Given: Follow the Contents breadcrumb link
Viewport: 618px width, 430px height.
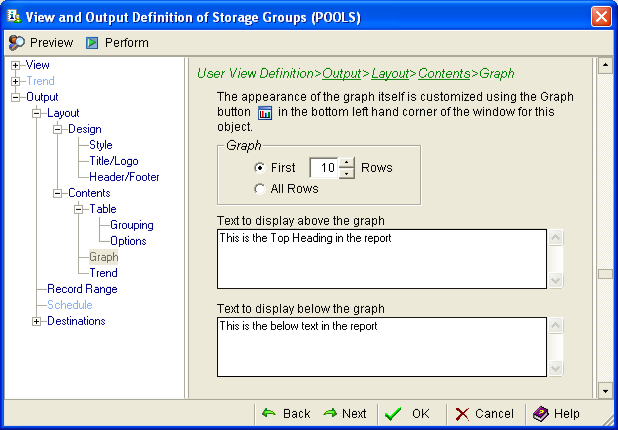Looking at the screenshot, I should click(x=444, y=73).
